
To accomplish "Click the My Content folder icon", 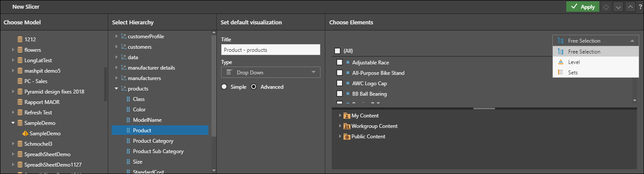I will 347,116.
